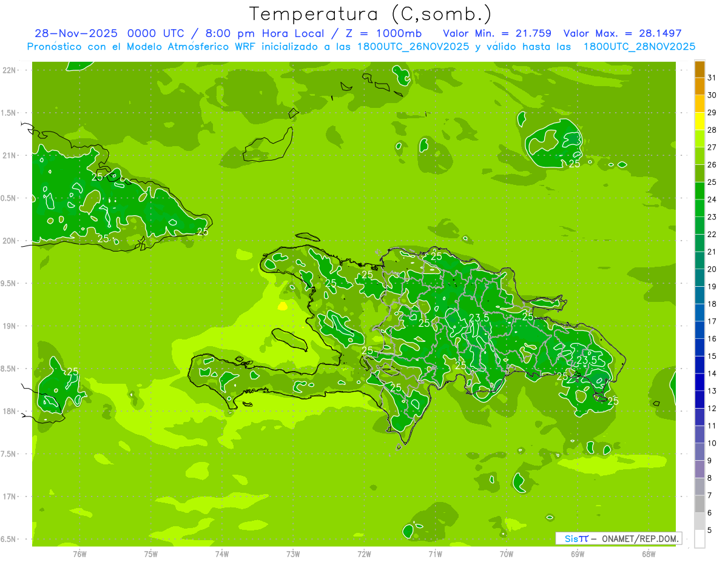Screen dimensions: 728x562
Task: Click the '69W' longitude axis label
Action: tap(578, 554)
